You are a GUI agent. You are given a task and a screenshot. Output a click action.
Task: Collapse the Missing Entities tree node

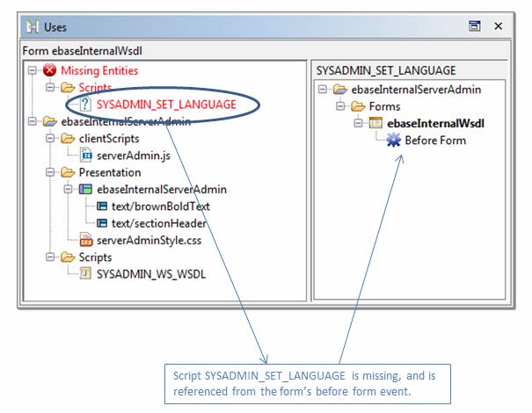pyautogui.click(x=32, y=71)
